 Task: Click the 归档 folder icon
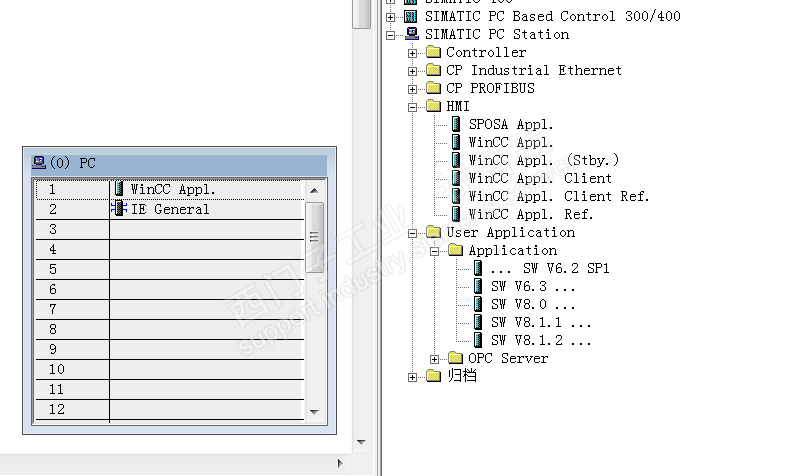click(x=434, y=376)
